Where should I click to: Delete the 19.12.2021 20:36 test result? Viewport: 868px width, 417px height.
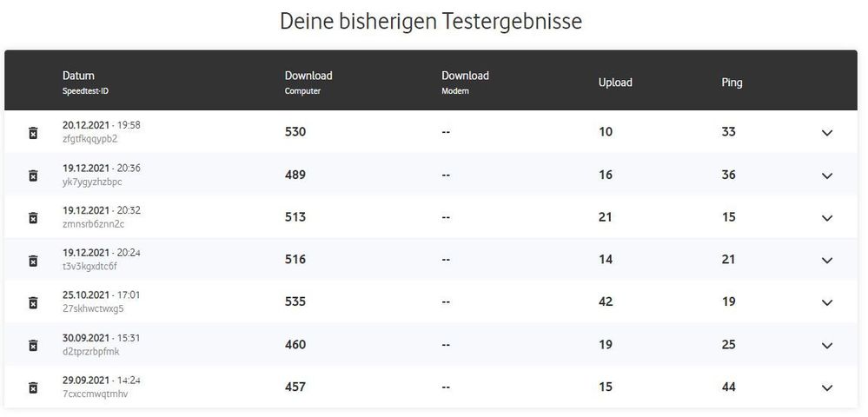(33, 175)
